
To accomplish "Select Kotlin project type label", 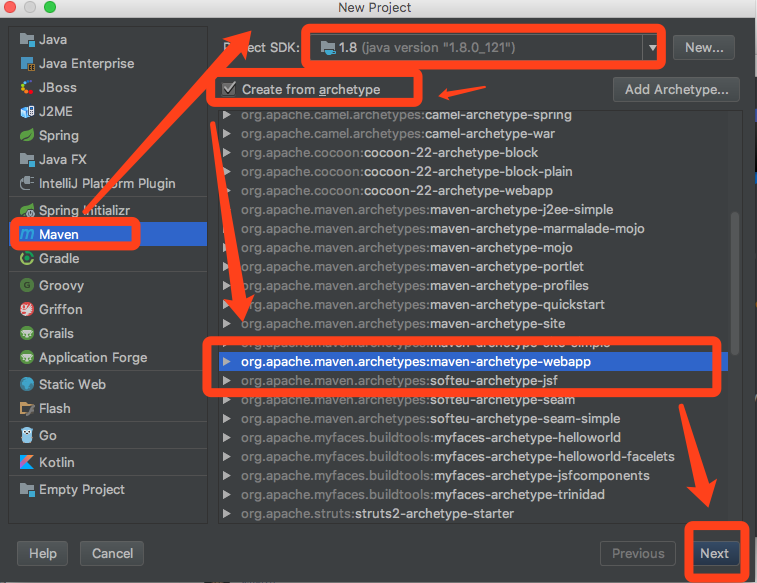I will pos(56,462).
